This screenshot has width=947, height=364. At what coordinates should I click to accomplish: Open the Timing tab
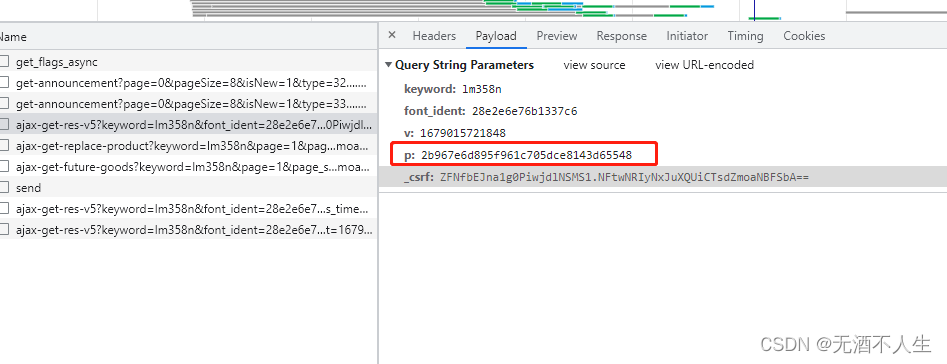[x=745, y=36]
